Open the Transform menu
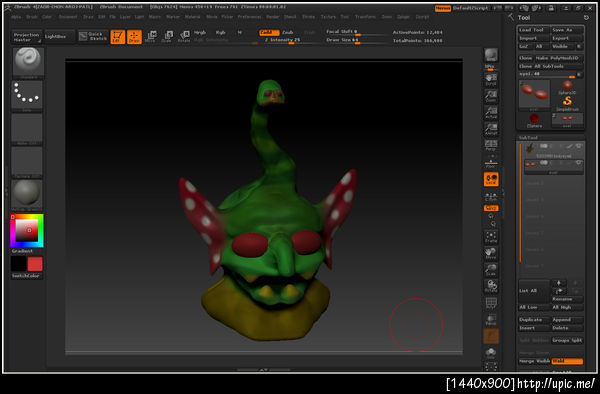 tap(365, 17)
